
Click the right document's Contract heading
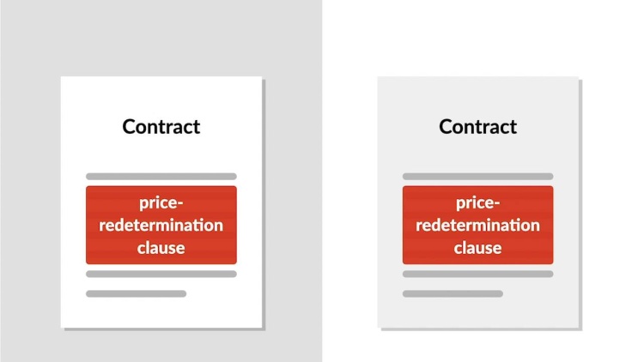click(x=477, y=126)
